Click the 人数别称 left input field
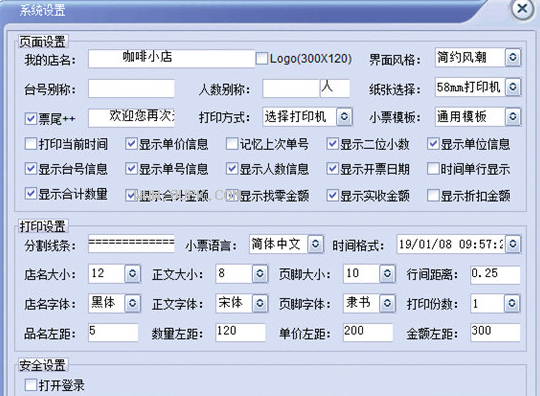 pos(291,88)
